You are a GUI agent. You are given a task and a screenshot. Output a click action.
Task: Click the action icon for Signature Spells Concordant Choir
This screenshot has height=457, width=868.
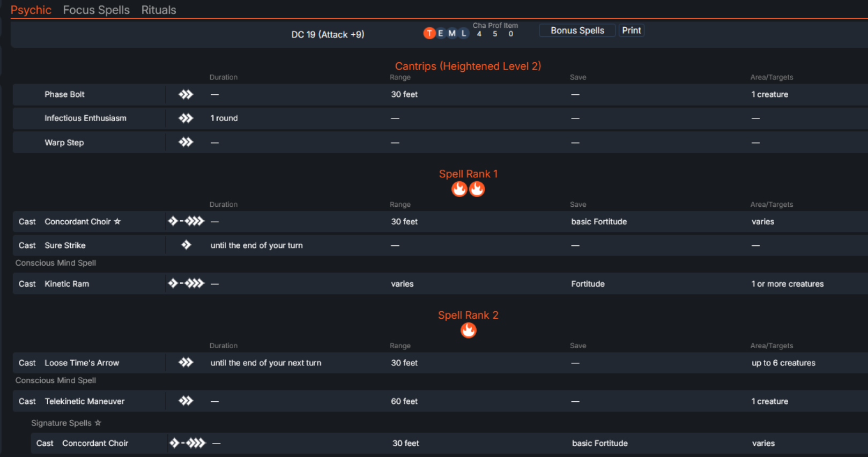pos(188,443)
